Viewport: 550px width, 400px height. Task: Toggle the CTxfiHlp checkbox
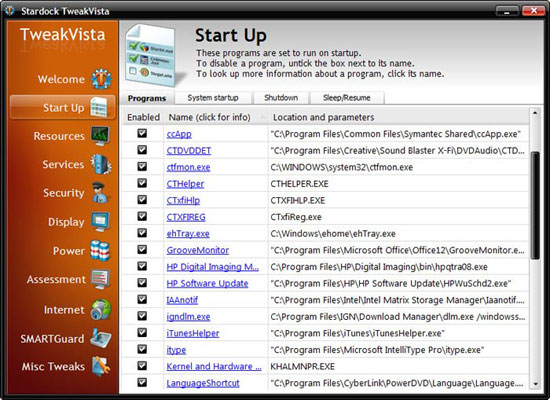coord(142,200)
